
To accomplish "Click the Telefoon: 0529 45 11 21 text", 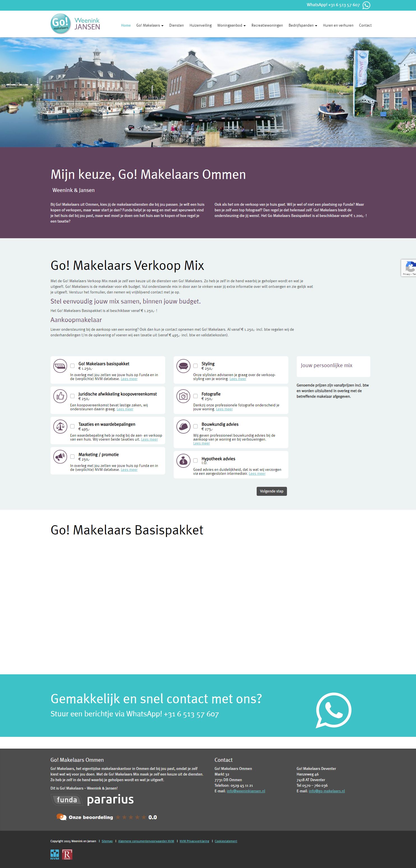I will tap(234, 785).
